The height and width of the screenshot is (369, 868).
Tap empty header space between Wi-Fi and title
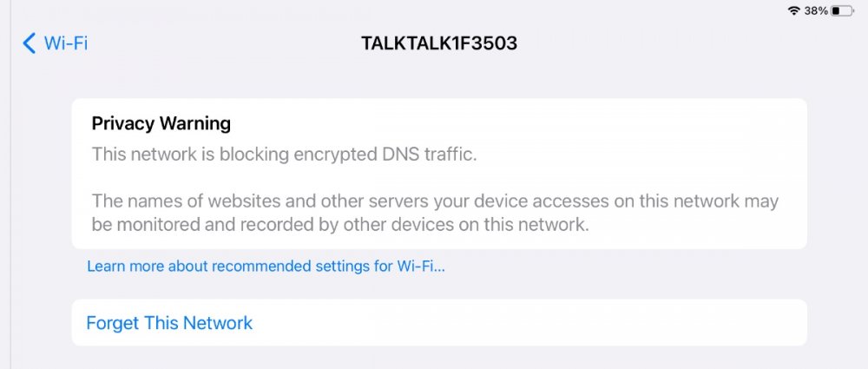click(217, 43)
